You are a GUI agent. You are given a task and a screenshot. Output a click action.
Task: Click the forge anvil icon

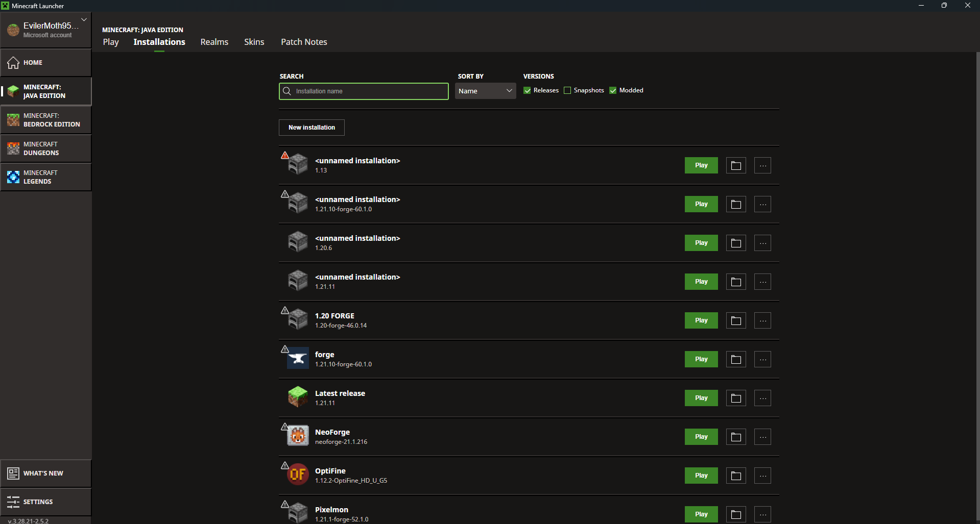[298, 359]
